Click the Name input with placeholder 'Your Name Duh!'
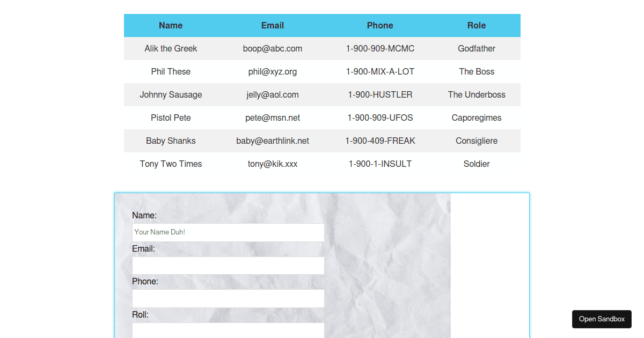The height and width of the screenshot is (338, 644). pyautogui.click(x=228, y=232)
